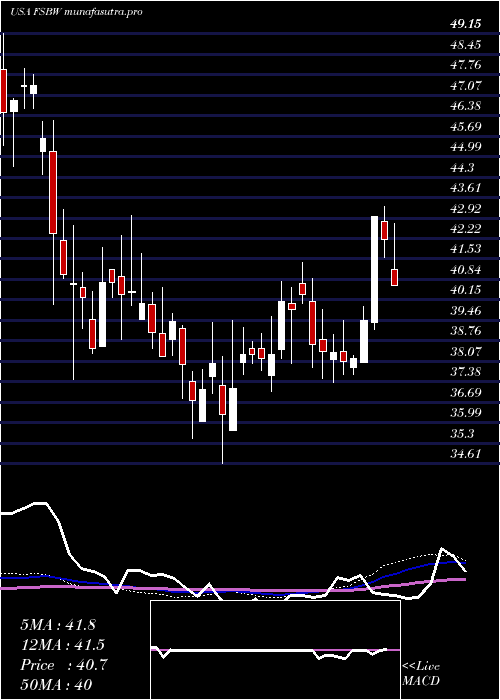Select the 34.61 price axis label
Image resolution: width=500 pixels, height=700 pixels.
[466, 454]
